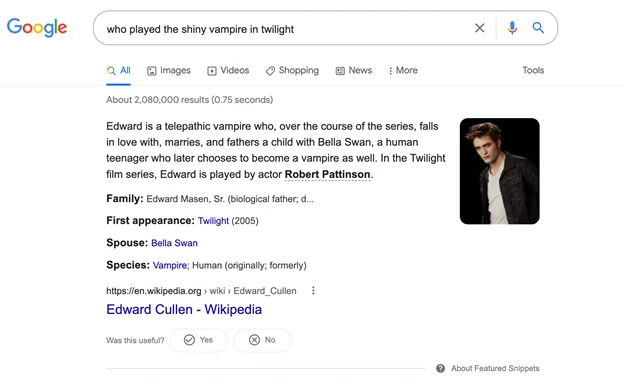Image resolution: width=624 pixels, height=385 pixels.
Task: Open the Edward Cullen - Wikipedia result
Action: click(184, 309)
